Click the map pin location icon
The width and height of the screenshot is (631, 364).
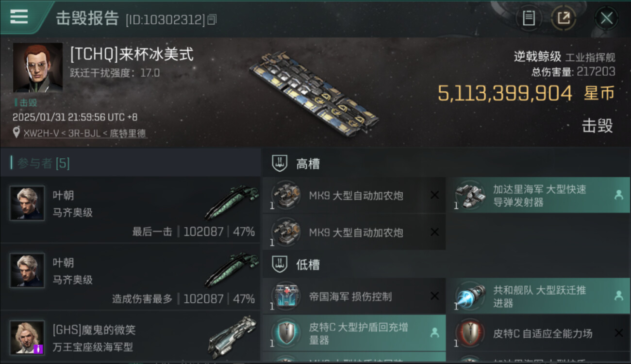click(17, 133)
